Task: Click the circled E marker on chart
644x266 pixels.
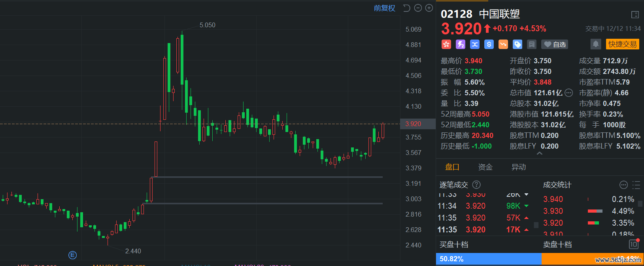Action: (x=72, y=255)
